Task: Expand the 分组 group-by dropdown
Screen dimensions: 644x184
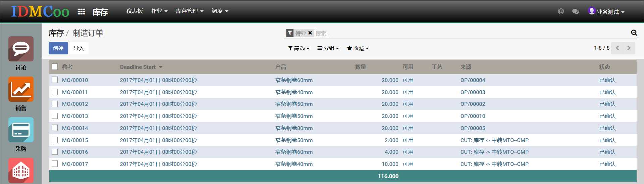Action: [328, 48]
